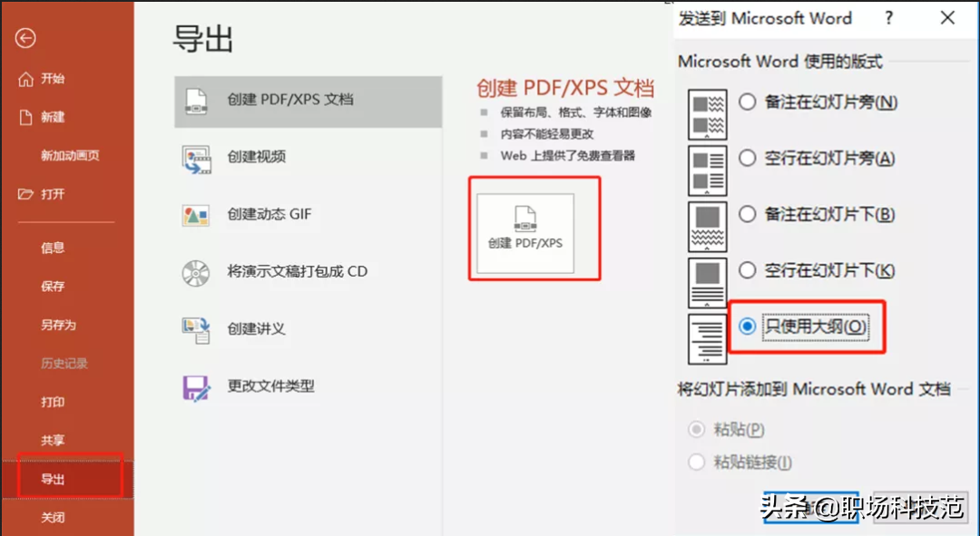Select the 粘贴链接(I) radio option
Image resolution: width=980 pixels, height=536 pixels.
[x=696, y=463]
